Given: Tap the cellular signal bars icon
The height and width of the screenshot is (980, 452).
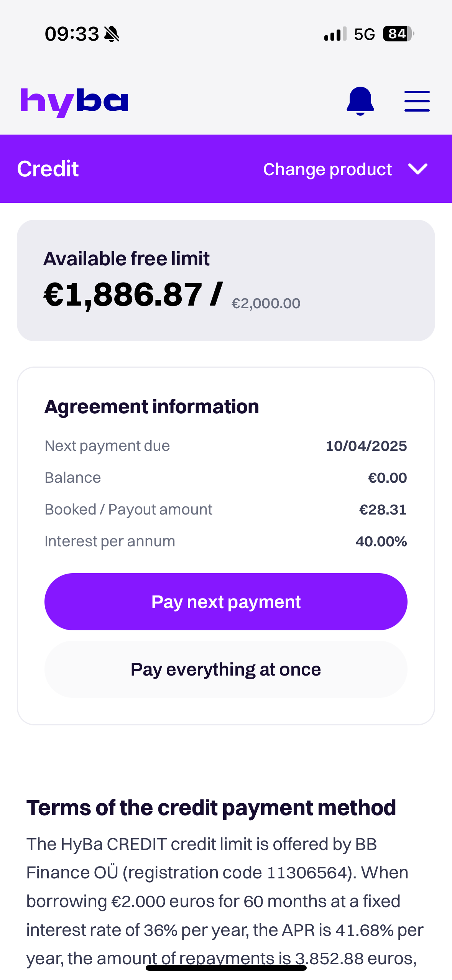Looking at the screenshot, I should 335,34.
